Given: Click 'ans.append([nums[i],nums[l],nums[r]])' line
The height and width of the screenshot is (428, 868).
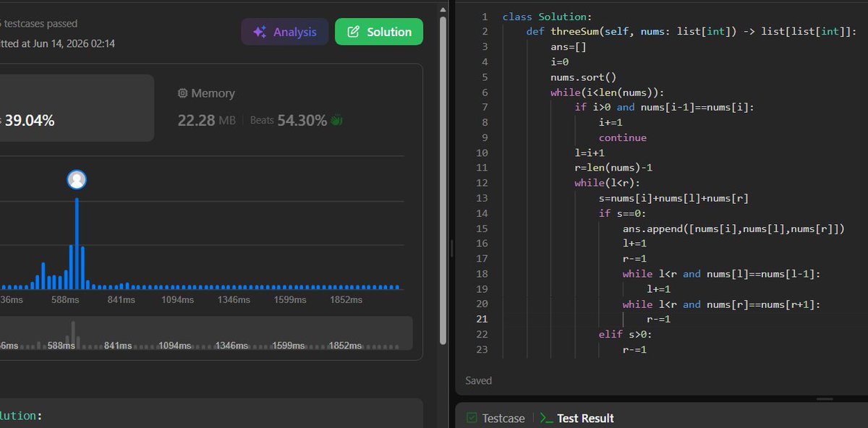Looking at the screenshot, I should tap(733, 228).
